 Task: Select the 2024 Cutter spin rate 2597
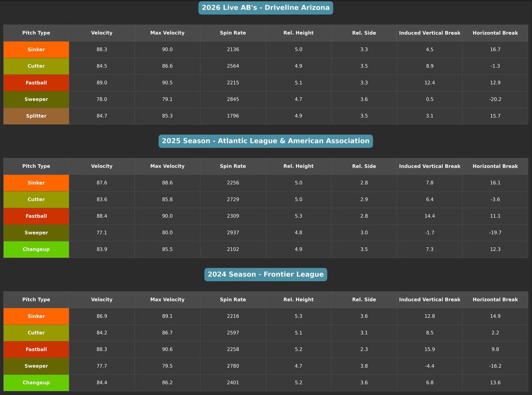click(233, 333)
